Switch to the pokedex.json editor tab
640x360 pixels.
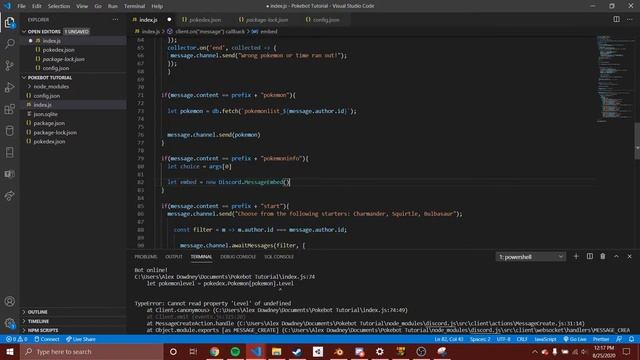click(204, 20)
